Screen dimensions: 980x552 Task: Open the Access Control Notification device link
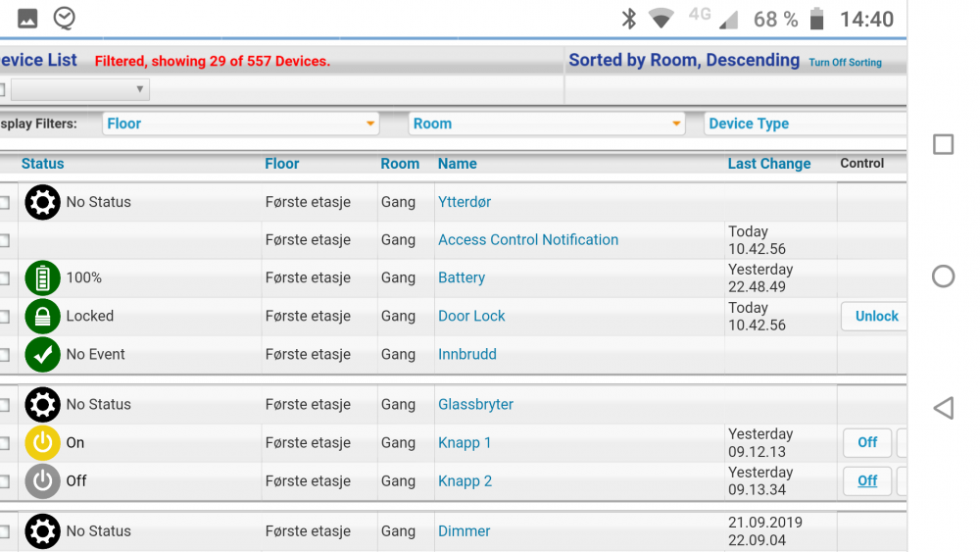point(527,240)
